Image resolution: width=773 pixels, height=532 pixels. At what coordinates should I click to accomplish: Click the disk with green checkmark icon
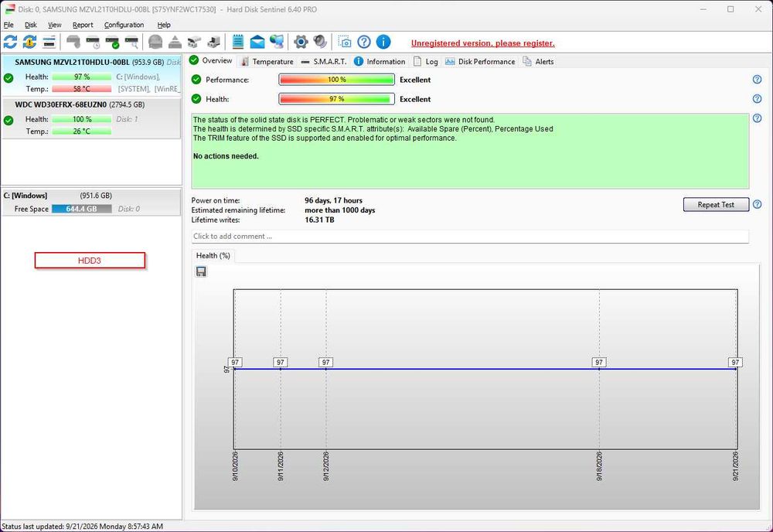pos(112,42)
